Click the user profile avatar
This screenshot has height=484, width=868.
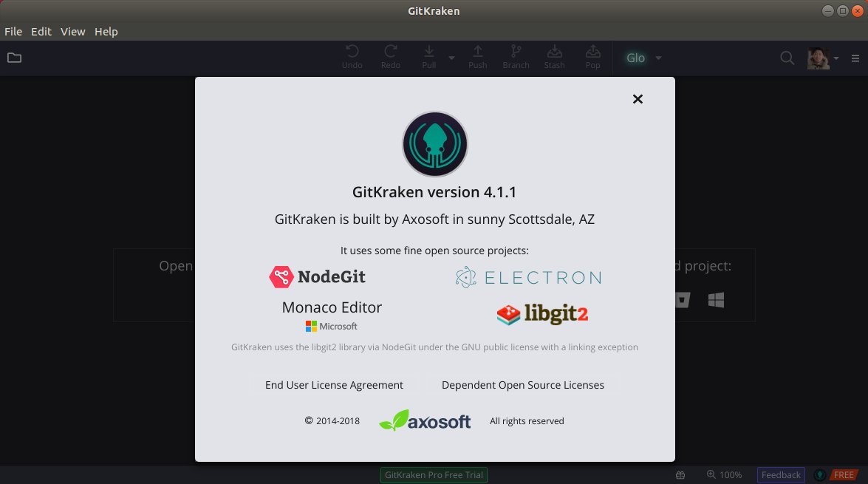[x=819, y=58]
